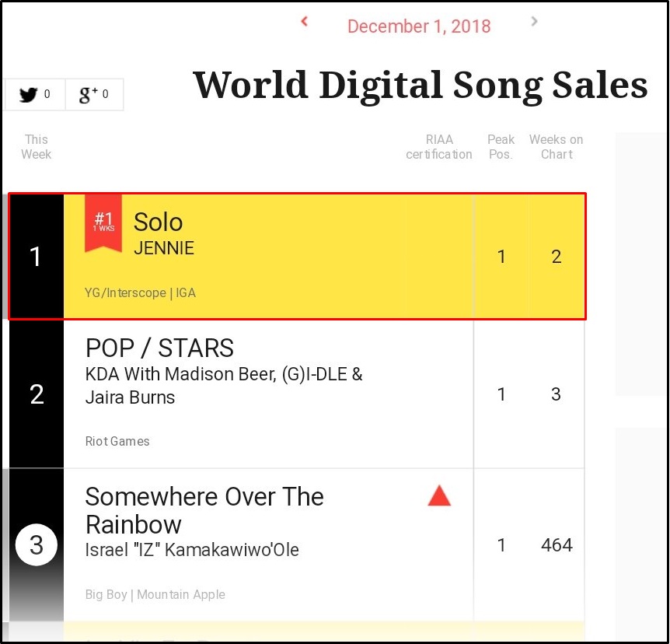670x644 pixels.
Task: Open the December 1, 2018 date picker
Action: pyautogui.click(x=419, y=26)
